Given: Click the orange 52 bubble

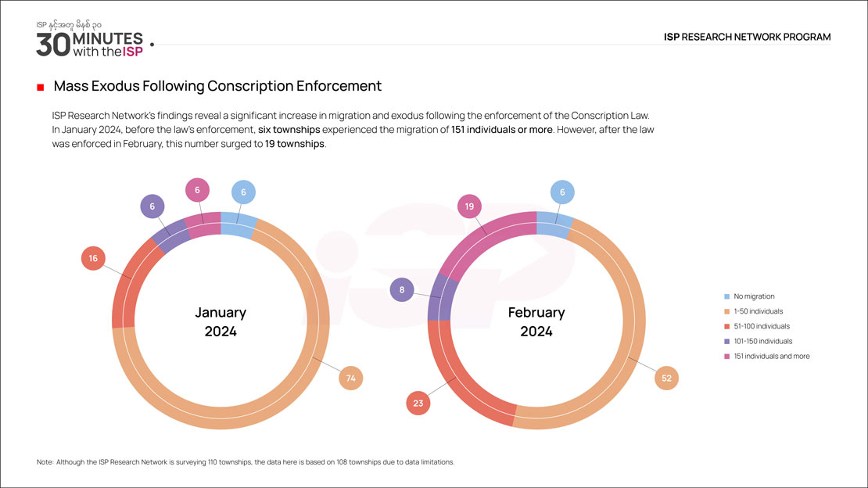Looking at the screenshot, I should point(666,379).
